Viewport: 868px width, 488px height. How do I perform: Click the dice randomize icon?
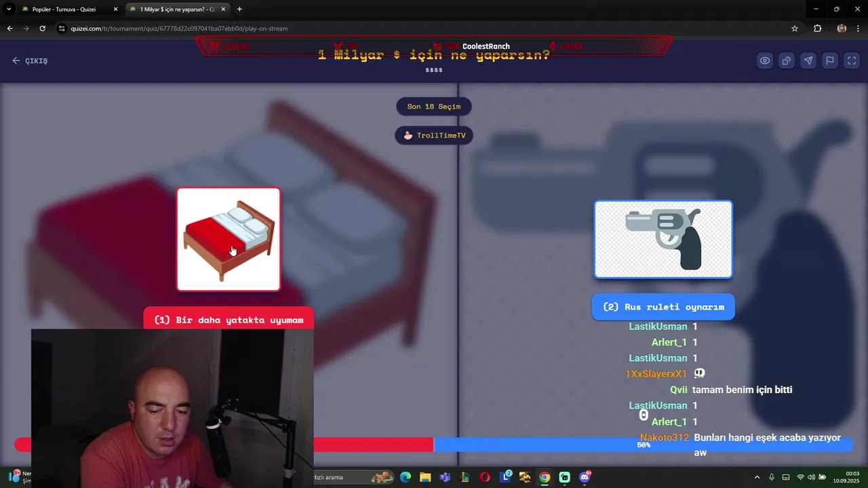787,60
